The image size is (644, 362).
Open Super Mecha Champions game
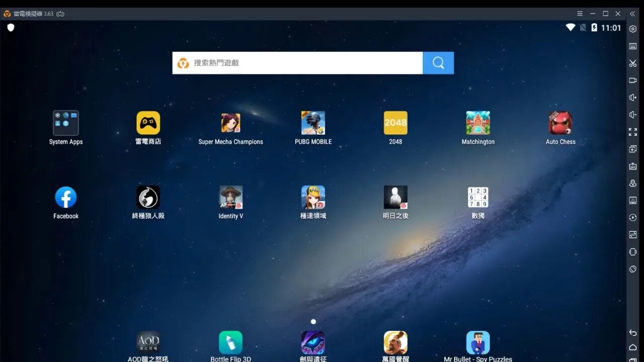(x=231, y=123)
